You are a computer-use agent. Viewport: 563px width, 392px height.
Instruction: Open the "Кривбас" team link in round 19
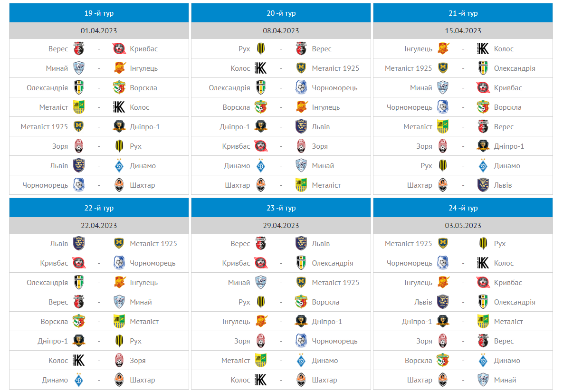(x=144, y=49)
